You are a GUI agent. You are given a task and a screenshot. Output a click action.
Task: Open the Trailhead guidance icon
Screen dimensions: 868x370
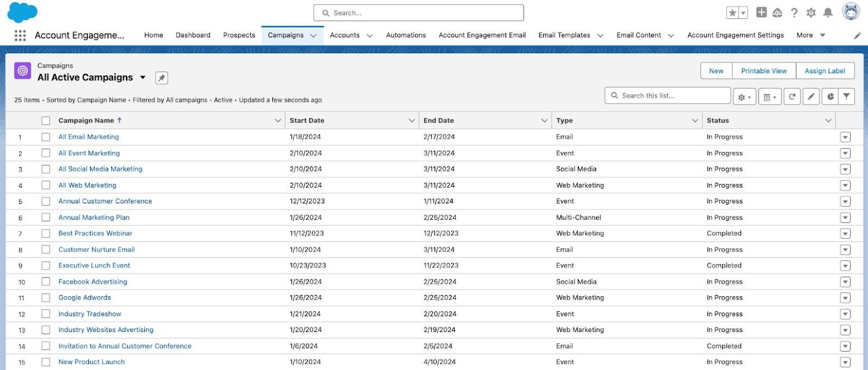[x=778, y=12]
